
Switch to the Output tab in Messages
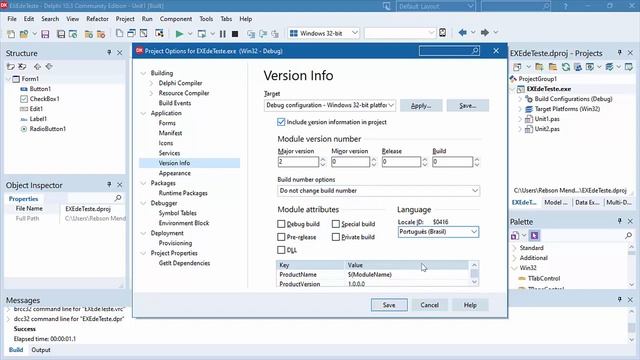(x=41, y=350)
